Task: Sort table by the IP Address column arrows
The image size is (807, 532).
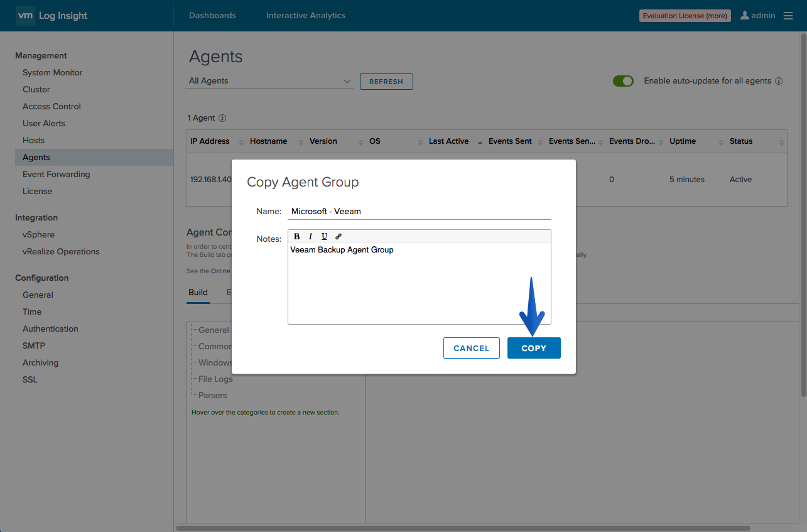Action: pyautogui.click(x=241, y=142)
